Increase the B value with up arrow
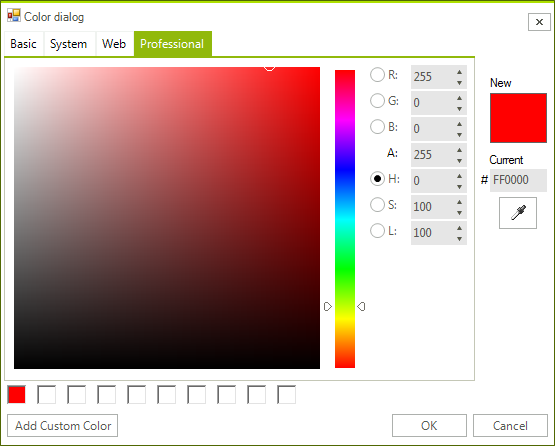 click(x=459, y=124)
